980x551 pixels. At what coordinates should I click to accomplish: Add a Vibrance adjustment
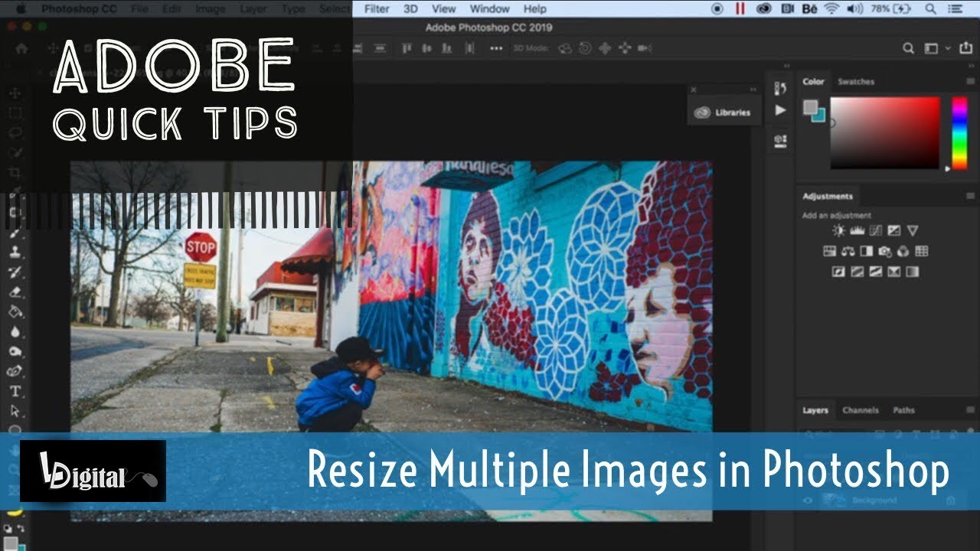click(x=913, y=230)
